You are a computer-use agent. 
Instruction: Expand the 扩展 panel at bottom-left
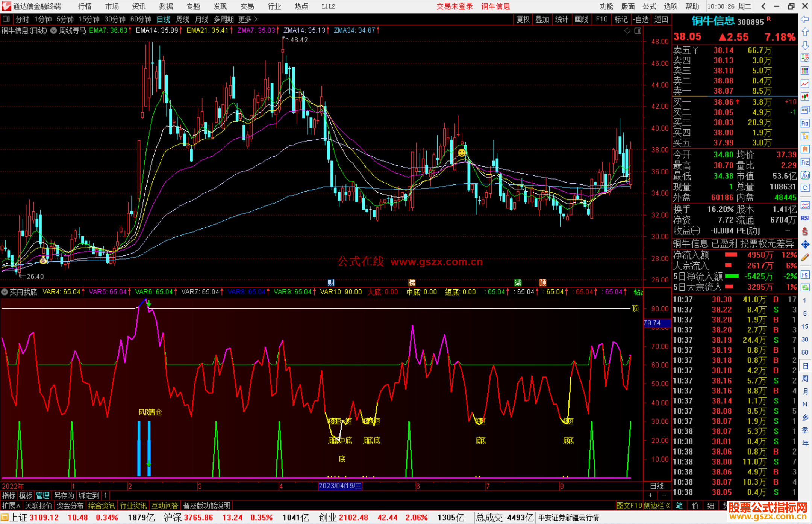tap(11, 506)
